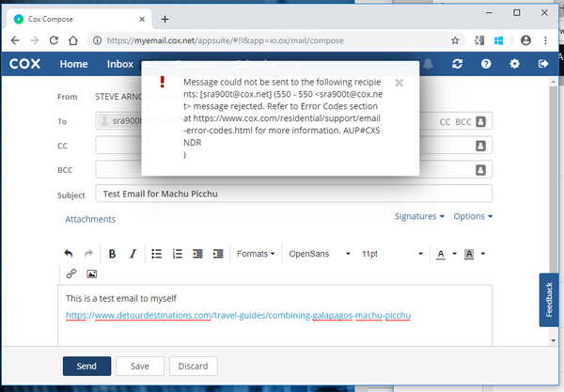
Task: Click the Send button
Action: pos(86,366)
